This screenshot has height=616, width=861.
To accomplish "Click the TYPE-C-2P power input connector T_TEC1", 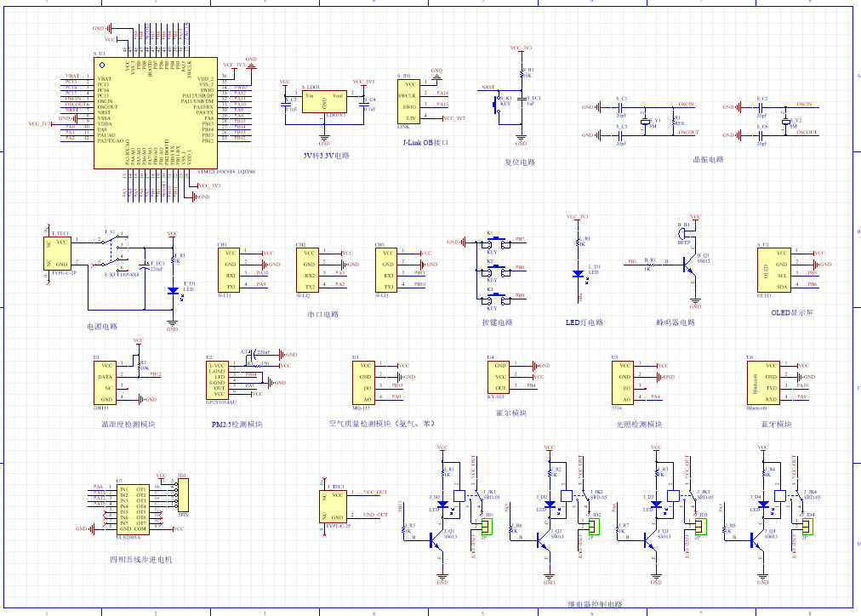I will pyautogui.click(x=60, y=254).
